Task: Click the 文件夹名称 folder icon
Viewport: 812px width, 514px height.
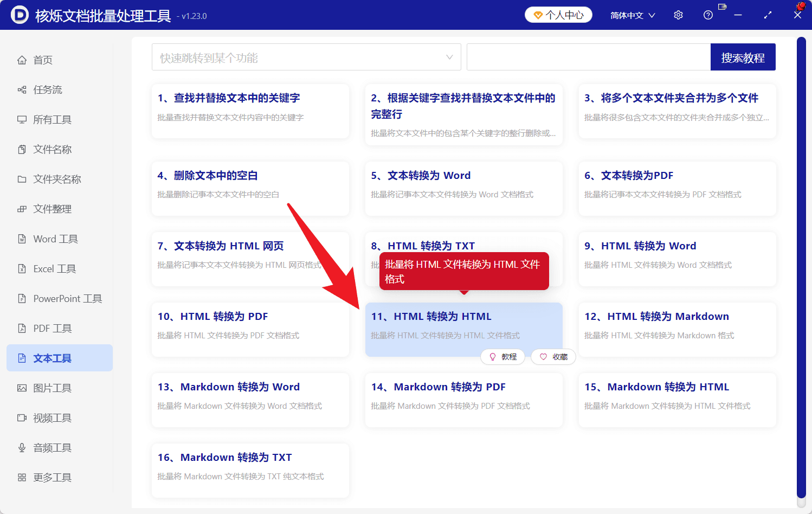Action: [22, 179]
